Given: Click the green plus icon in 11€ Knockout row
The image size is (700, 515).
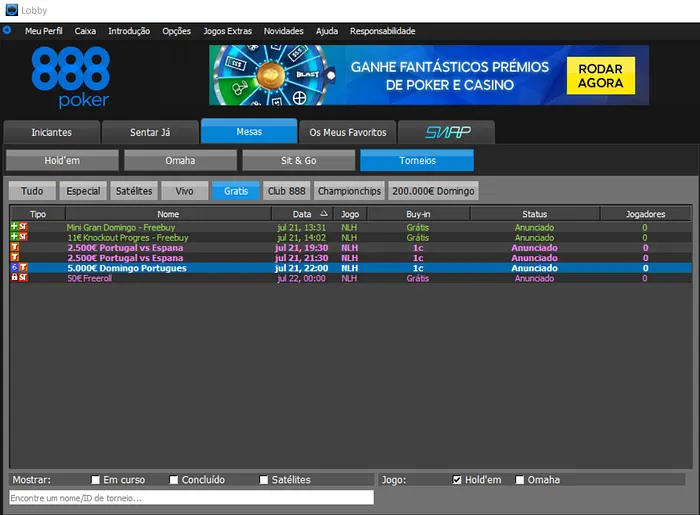Looking at the screenshot, I should point(14,237).
